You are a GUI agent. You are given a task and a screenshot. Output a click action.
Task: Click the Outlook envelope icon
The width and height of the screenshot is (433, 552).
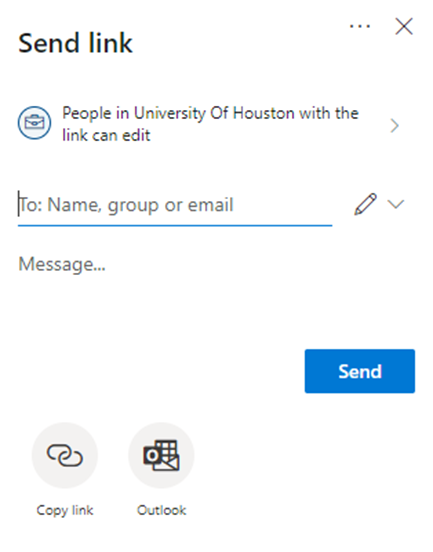point(162,455)
